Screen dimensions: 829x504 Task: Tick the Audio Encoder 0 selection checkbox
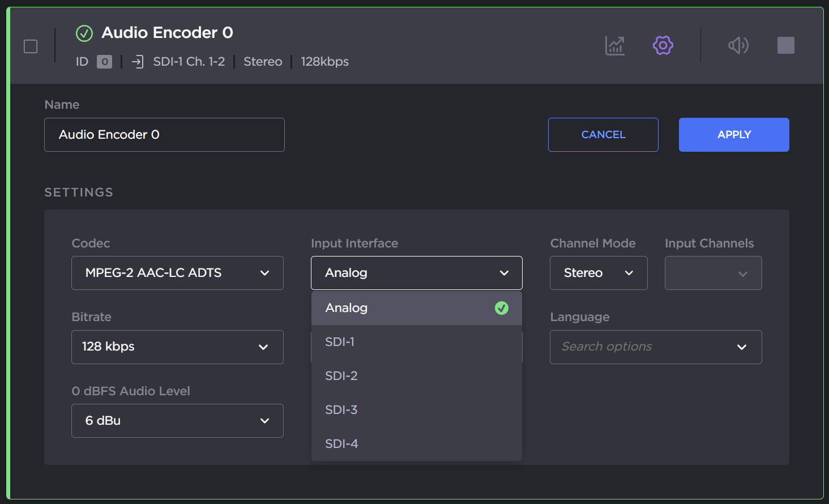pos(31,46)
